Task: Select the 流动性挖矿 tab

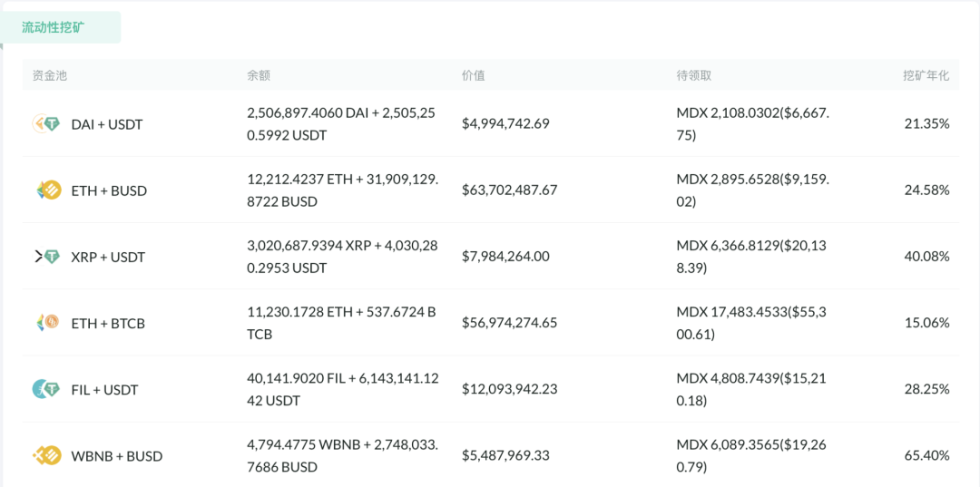Action: click(54, 27)
